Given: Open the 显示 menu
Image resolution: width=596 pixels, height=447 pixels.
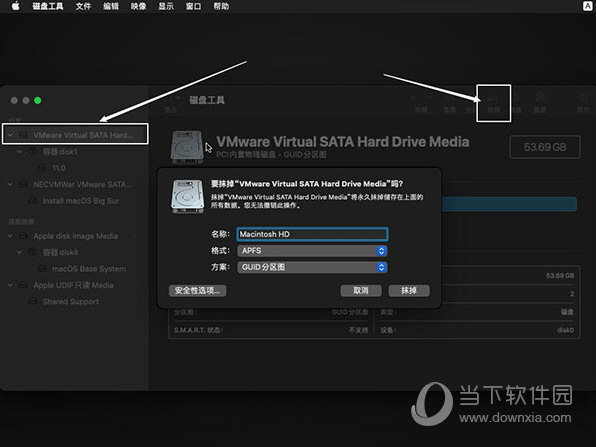Looking at the screenshot, I should tap(166, 6).
